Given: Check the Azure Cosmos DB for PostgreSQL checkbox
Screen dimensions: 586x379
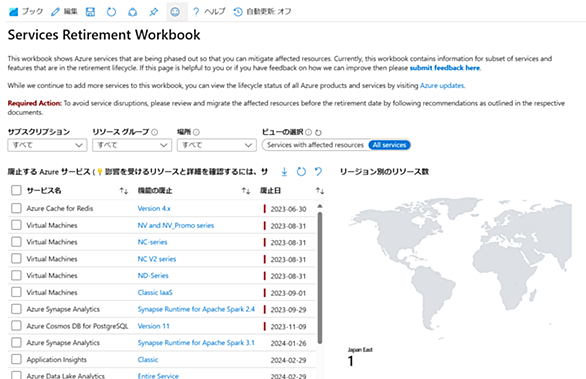Looking at the screenshot, I should [16, 326].
